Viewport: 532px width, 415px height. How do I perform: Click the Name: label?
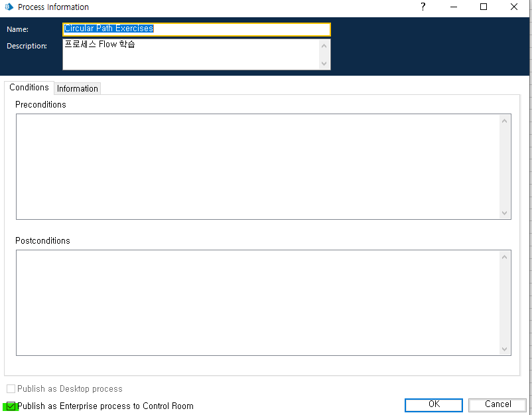[x=18, y=29]
